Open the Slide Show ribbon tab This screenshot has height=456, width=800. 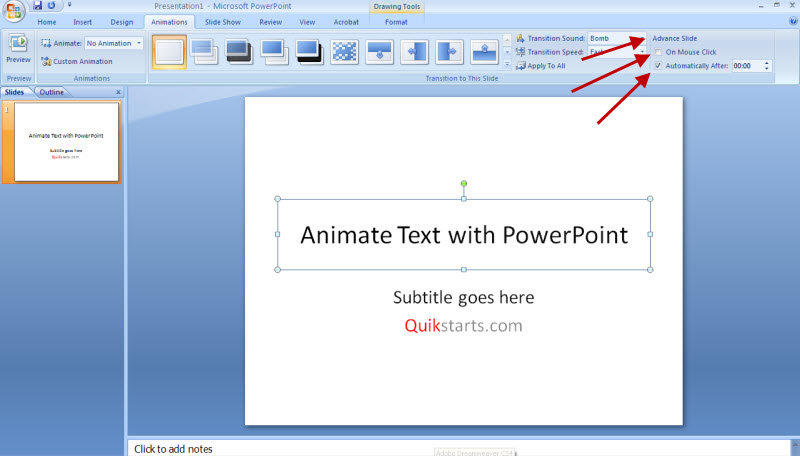(x=222, y=22)
